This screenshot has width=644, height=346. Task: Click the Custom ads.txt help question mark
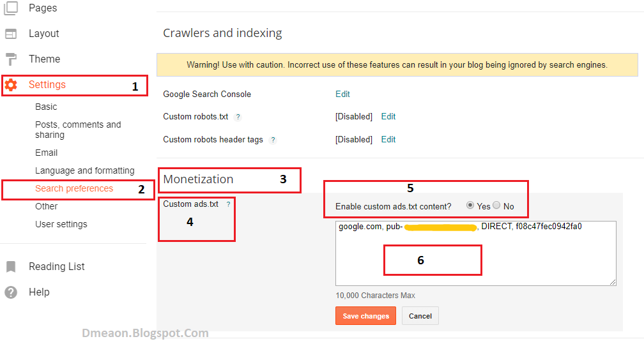(x=228, y=204)
